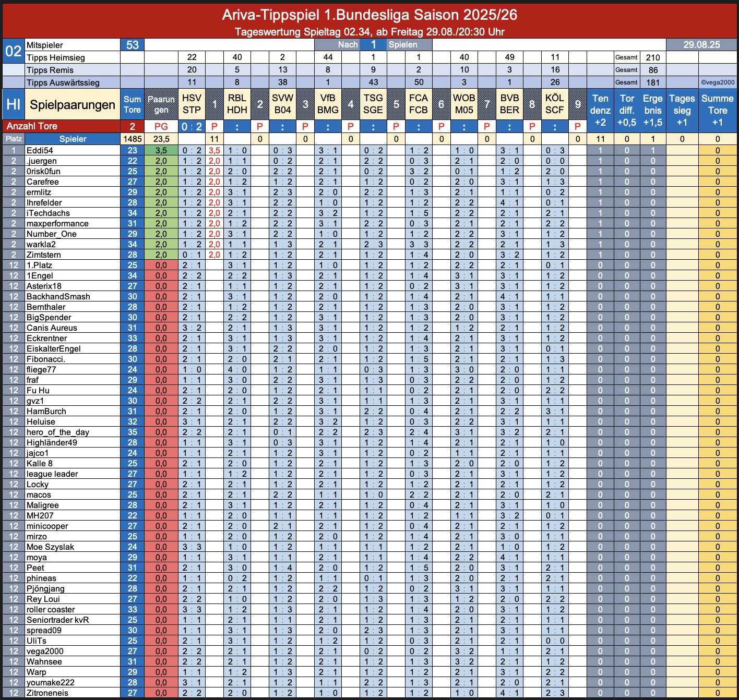Click the 'Tipps Auswärtssieg' row label
739x700 pixels.
73,82
